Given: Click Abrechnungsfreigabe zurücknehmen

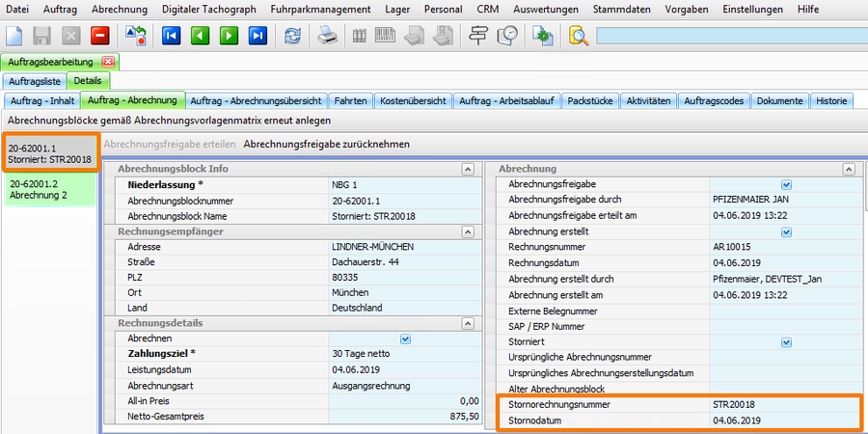Looking at the screenshot, I should [326, 144].
